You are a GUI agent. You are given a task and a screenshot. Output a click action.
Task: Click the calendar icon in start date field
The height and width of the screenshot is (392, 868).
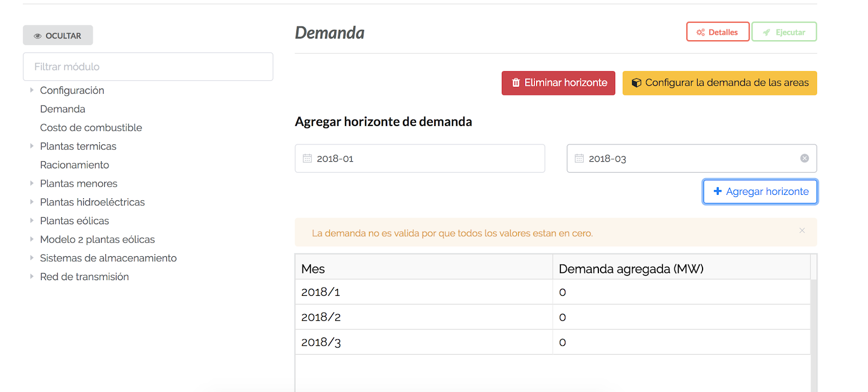point(308,159)
